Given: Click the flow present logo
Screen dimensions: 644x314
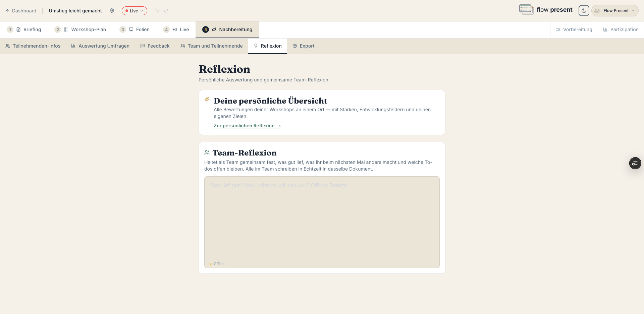Looking at the screenshot, I should (546, 10).
